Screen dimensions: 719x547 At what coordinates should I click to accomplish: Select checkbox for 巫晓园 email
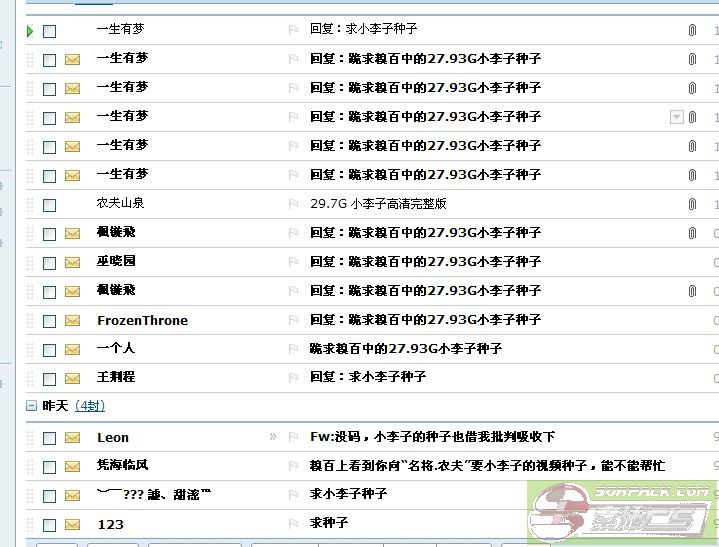49,263
